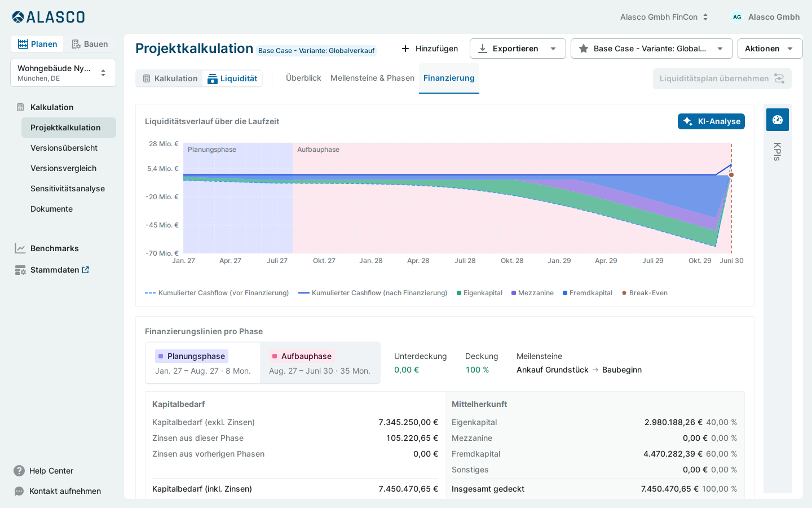Click the Help Center question mark icon
Image resolution: width=812 pixels, height=508 pixels.
(x=19, y=471)
